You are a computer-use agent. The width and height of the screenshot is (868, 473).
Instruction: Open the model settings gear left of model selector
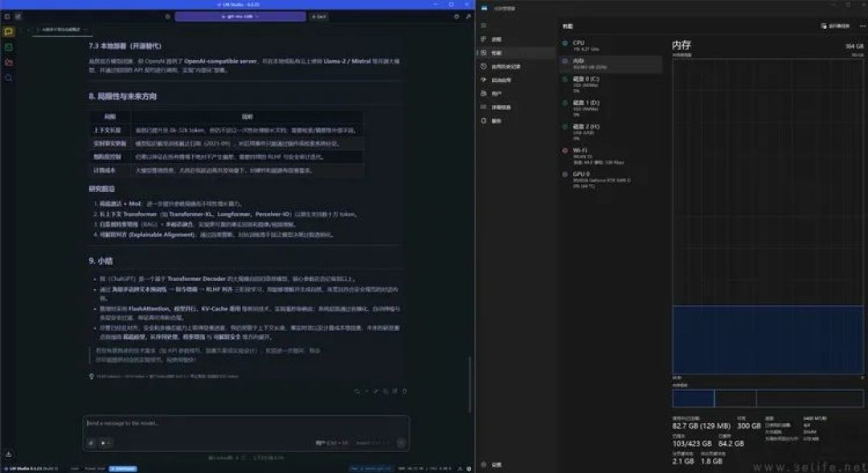168,17
